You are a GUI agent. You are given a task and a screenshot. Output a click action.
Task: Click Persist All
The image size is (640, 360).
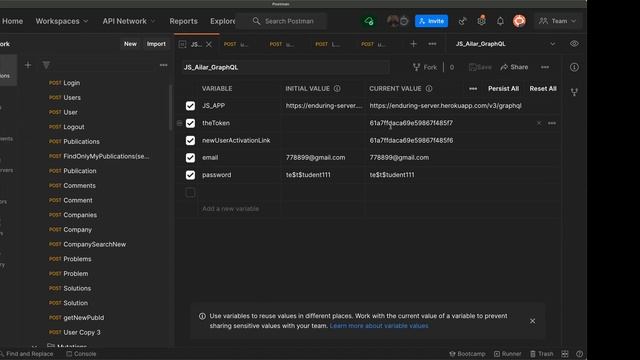(503, 89)
